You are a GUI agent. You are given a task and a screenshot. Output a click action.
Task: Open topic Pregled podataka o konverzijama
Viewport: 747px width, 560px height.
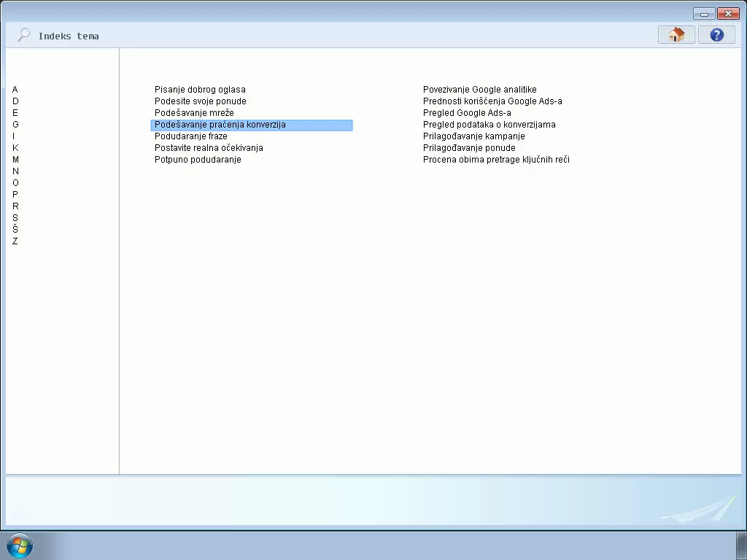(489, 124)
